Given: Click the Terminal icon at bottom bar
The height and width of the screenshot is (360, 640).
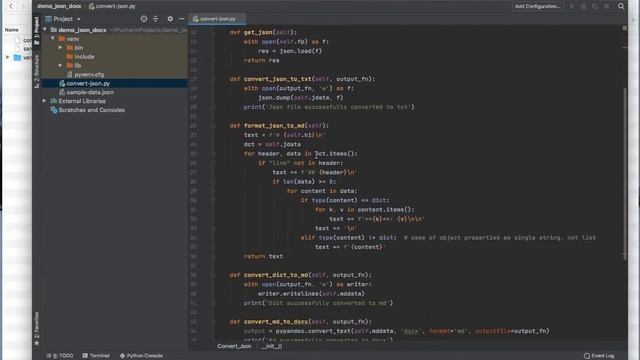Looking at the screenshot, I should 85,356.
